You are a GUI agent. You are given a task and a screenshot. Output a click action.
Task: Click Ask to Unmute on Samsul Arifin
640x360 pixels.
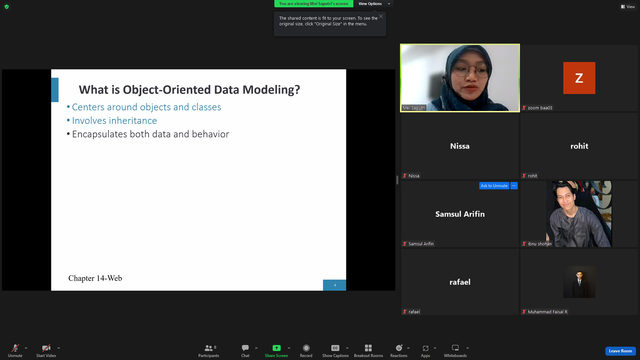(x=494, y=186)
